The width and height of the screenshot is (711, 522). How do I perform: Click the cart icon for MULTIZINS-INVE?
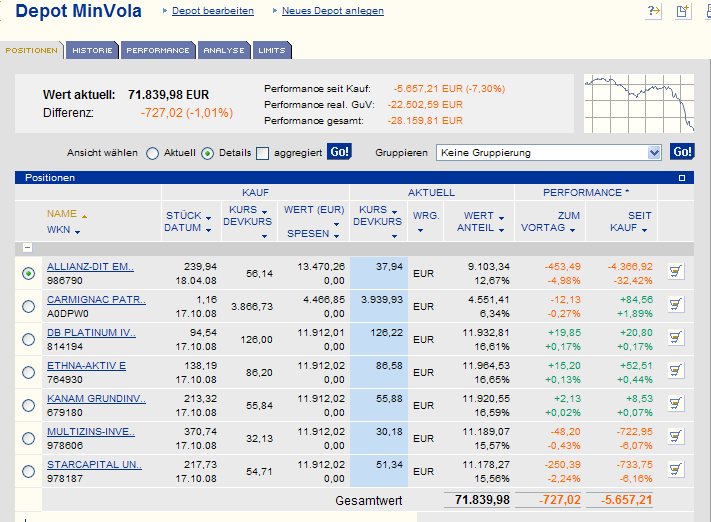(x=675, y=437)
